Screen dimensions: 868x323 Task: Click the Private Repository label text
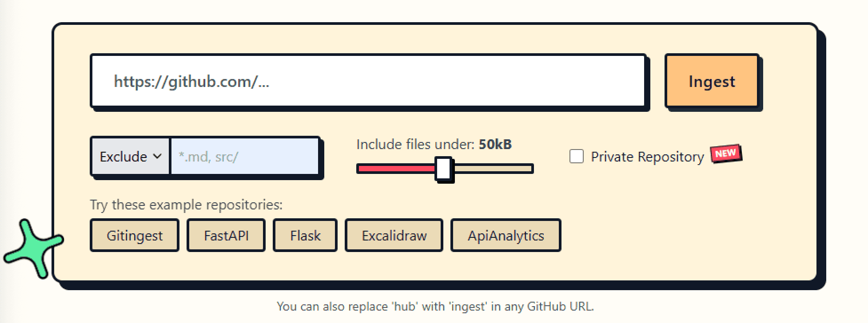[x=647, y=157]
